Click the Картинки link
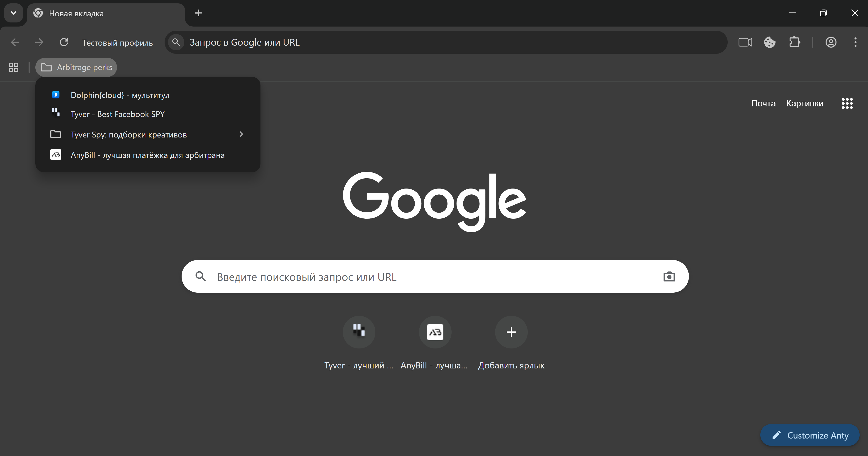Viewport: 868px width, 456px height. tap(804, 103)
